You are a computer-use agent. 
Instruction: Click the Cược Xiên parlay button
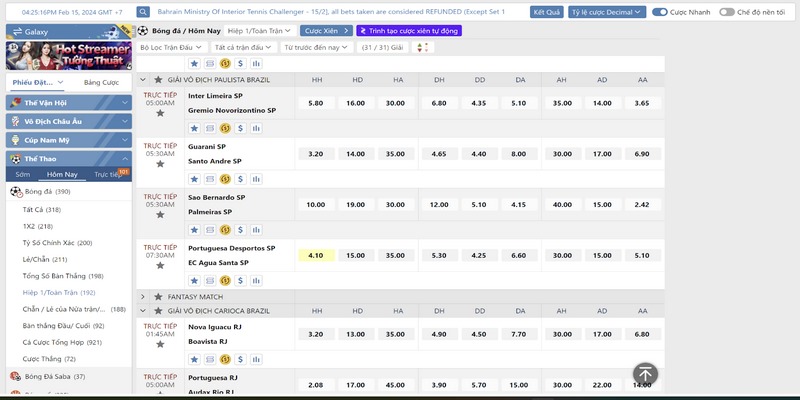point(326,31)
